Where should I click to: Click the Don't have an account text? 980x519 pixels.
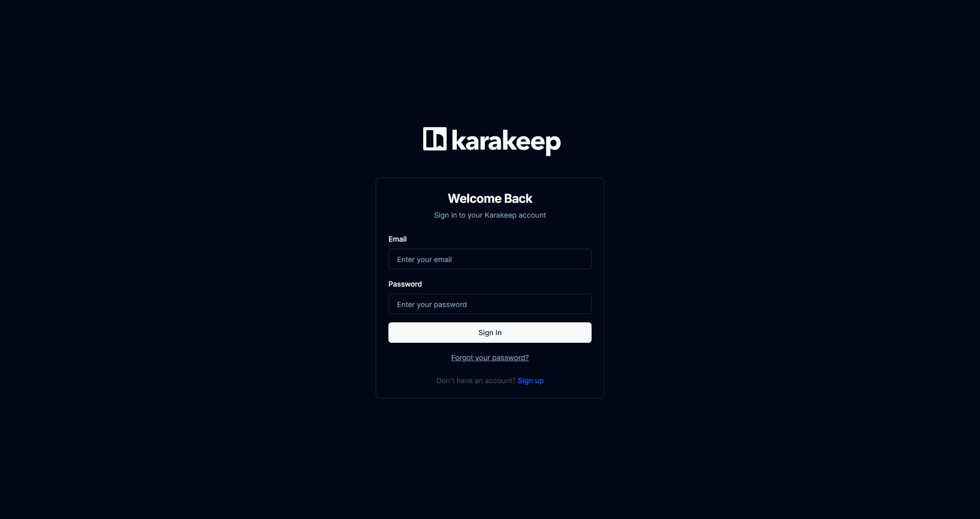[x=476, y=381]
